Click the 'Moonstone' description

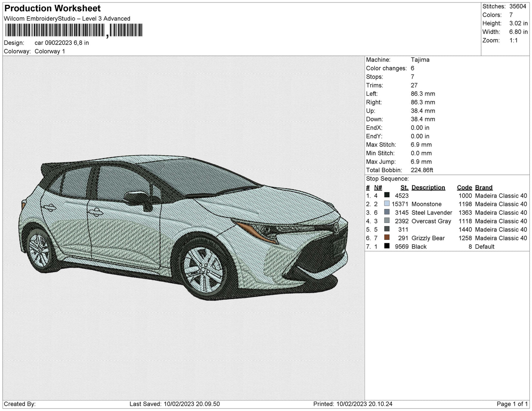point(426,204)
